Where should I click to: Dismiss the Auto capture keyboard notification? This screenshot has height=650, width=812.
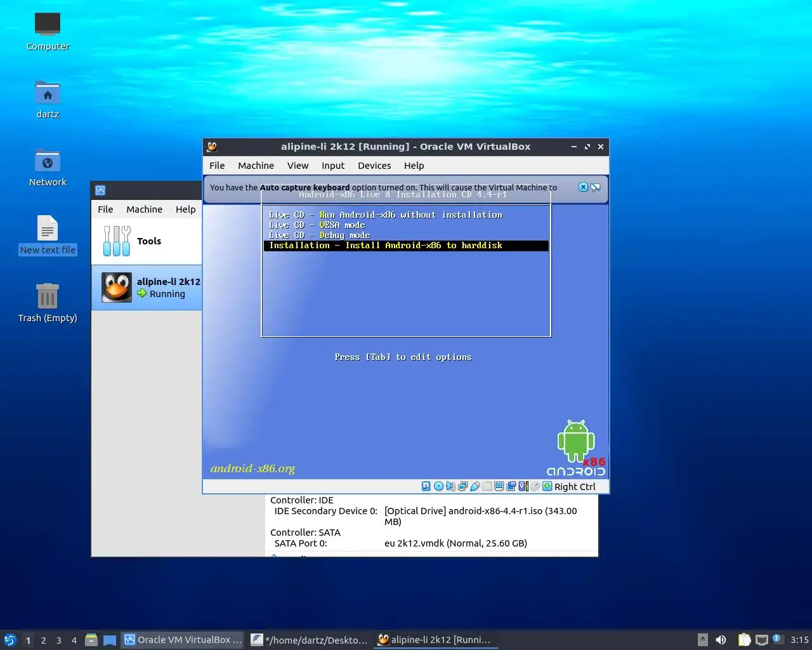[583, 187]
